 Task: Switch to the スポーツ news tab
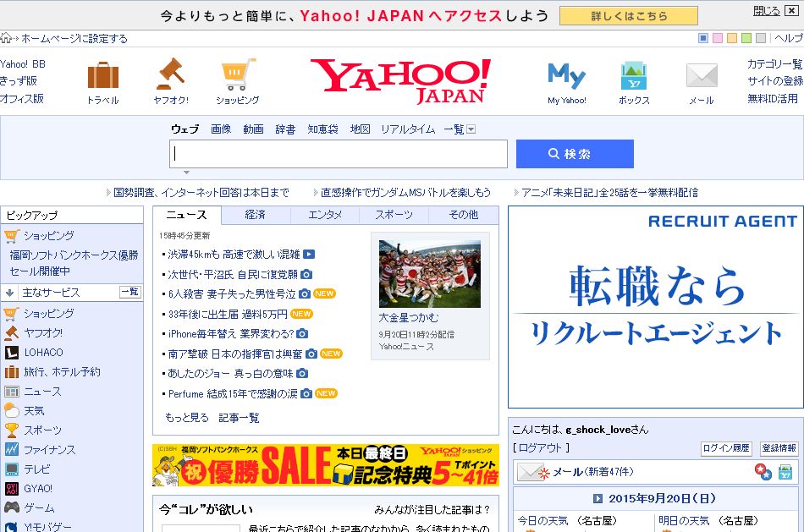click(394, 215)
